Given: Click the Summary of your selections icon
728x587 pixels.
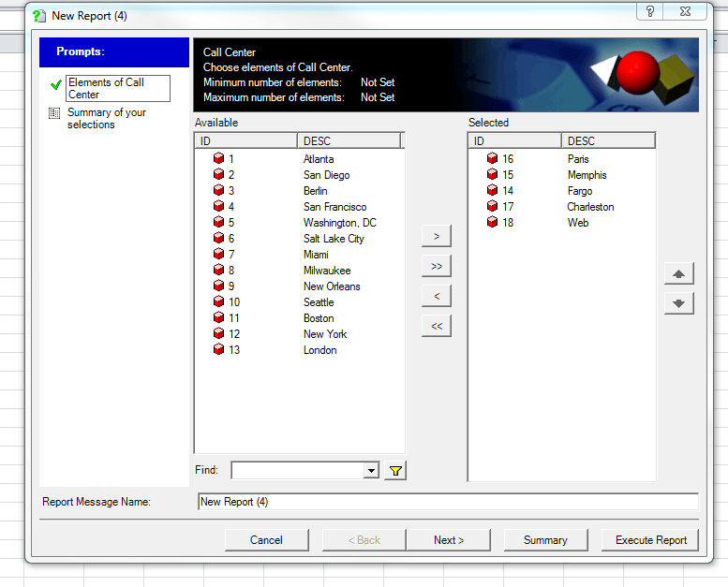Looking at the screenshot, I should point(55,113).
